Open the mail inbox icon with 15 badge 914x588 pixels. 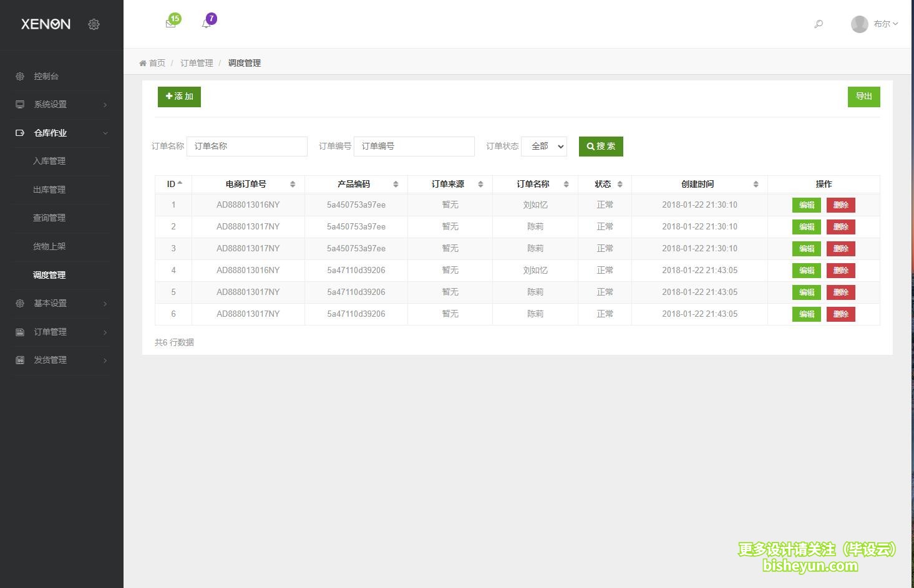coord(170,24)
